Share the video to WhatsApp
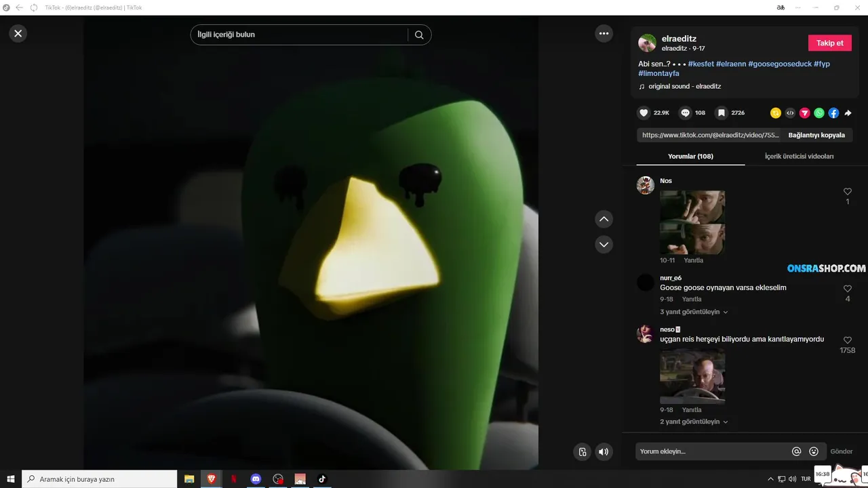 (819, 113)
